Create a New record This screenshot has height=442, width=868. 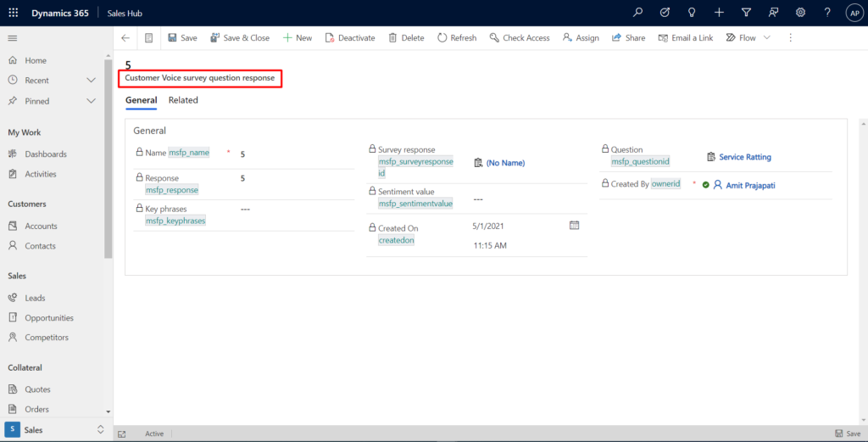(298, 37)
